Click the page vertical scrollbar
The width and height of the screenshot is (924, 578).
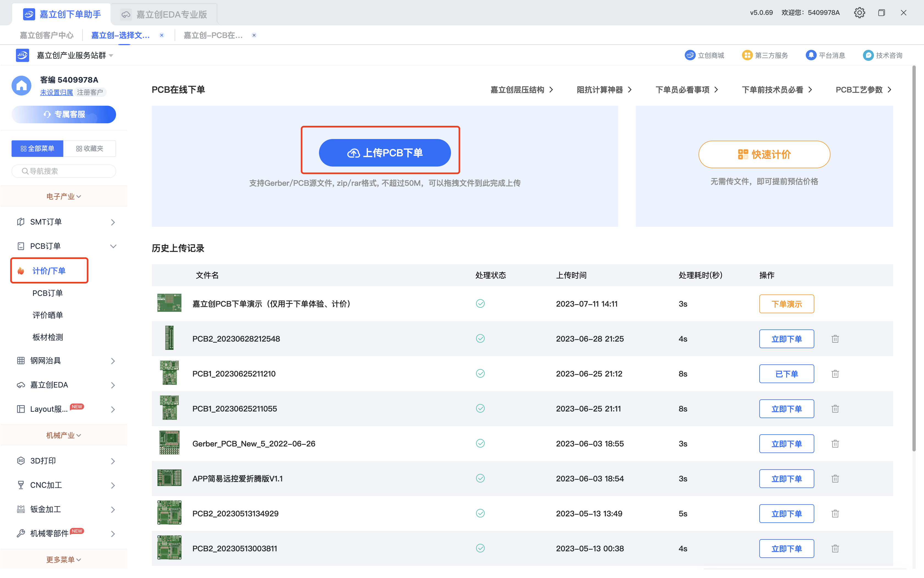[914, 258]
